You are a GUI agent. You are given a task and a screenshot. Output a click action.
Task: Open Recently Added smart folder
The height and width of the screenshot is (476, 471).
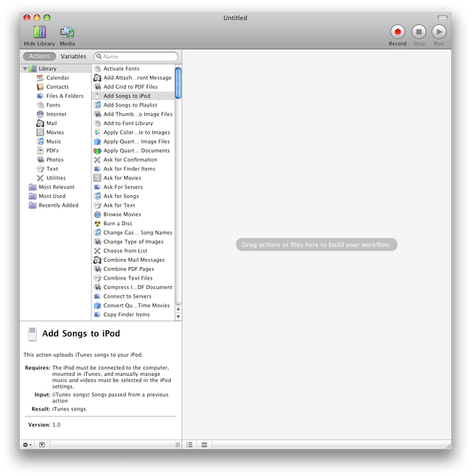[x=54, y=205]
